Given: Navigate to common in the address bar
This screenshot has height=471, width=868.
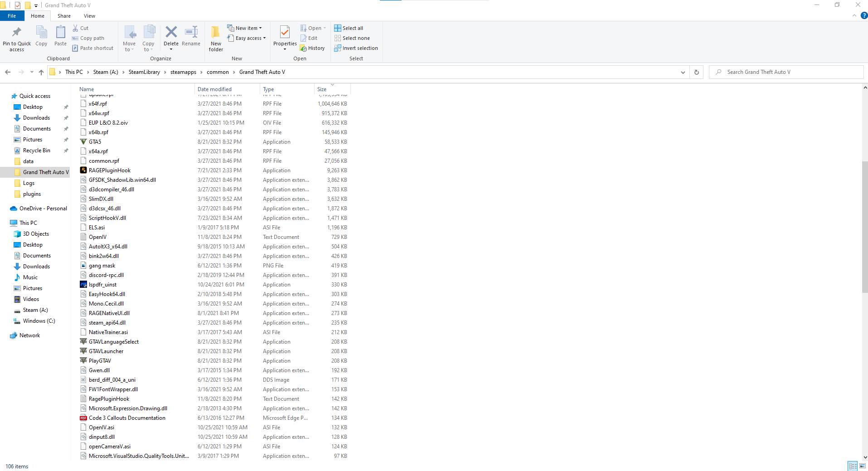Looking at the screenshot, I should [x=218, y=72].
